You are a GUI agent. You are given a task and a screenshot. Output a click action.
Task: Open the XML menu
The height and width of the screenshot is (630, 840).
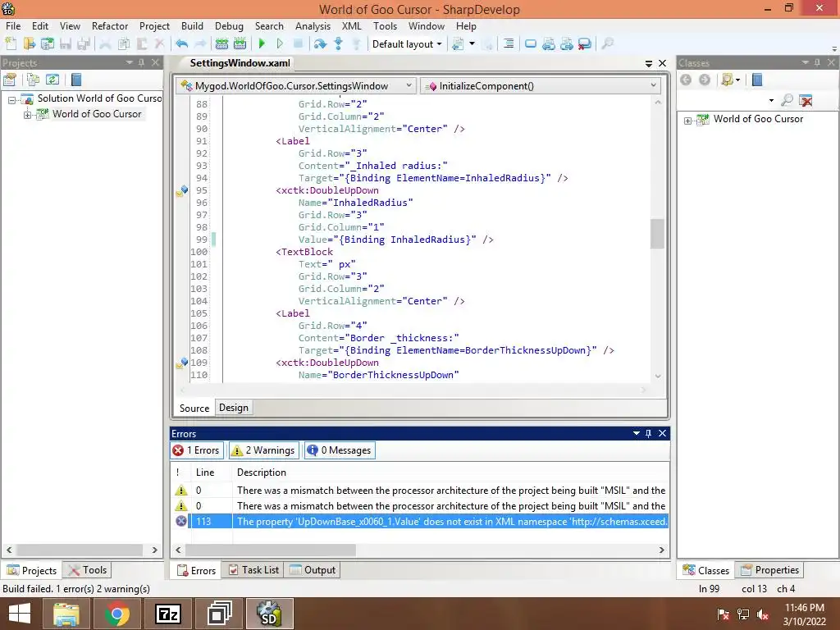(352, 25)
